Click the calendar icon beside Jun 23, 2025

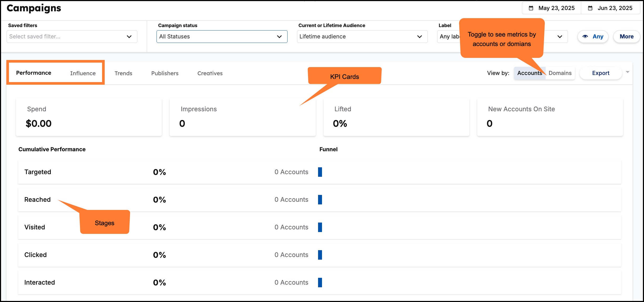point(590,8)
